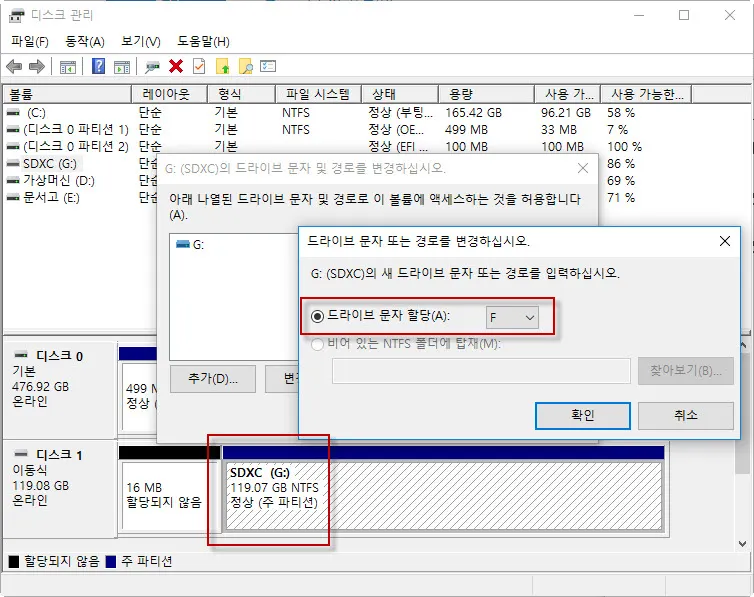Close the 드라이브 문자 또는 경로 dialog

[x=725, y=241]
